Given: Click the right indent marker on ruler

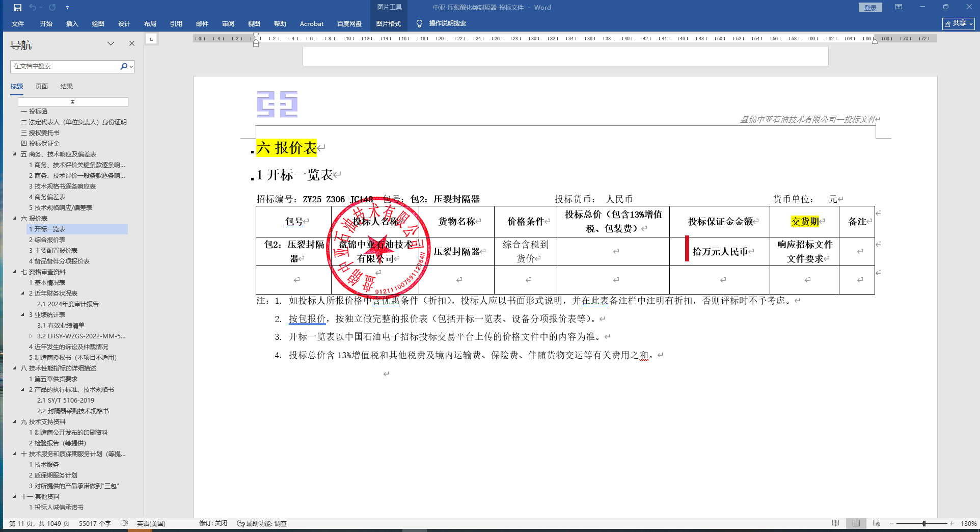Looking at the screenshot, I should coord(875,41).
